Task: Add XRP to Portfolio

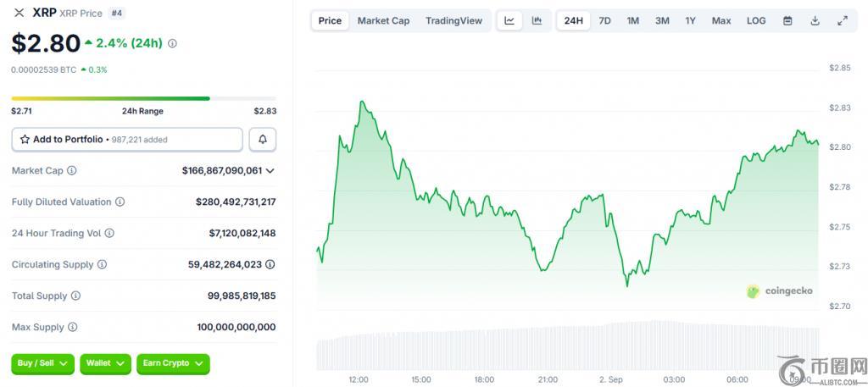Action: coord(127,139)
